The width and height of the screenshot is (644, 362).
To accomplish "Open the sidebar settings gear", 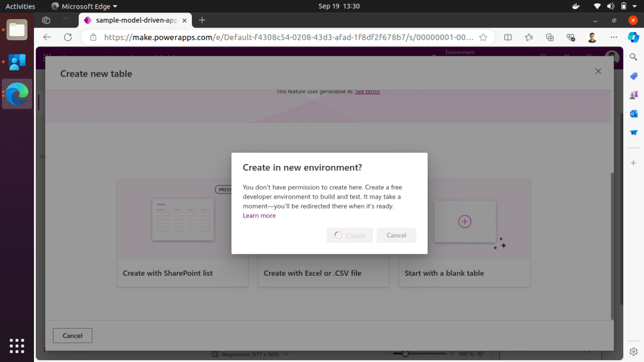I will point(634,351).
